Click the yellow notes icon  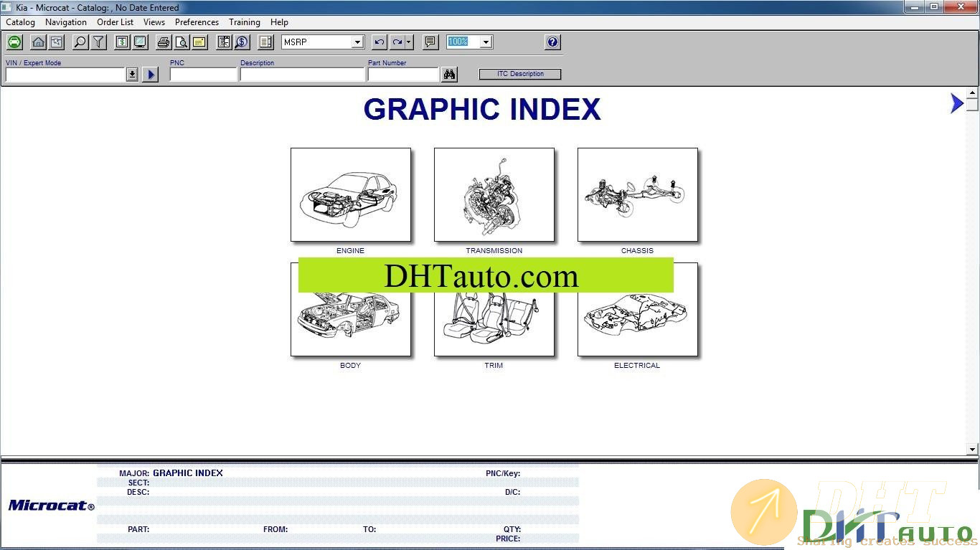pos(199,42)
